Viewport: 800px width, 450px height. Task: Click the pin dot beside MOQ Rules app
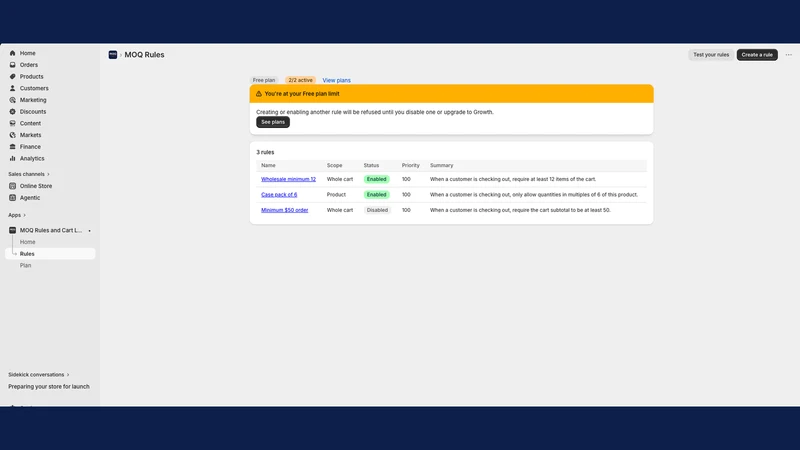[x=89, y=231]
